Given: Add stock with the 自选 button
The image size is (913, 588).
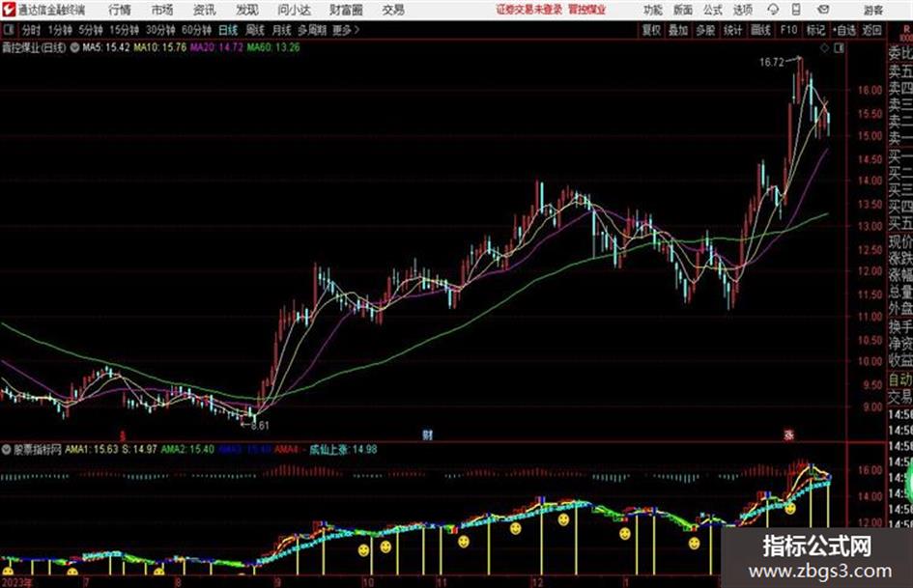Looking at the screenshot, I should (844, 30).
